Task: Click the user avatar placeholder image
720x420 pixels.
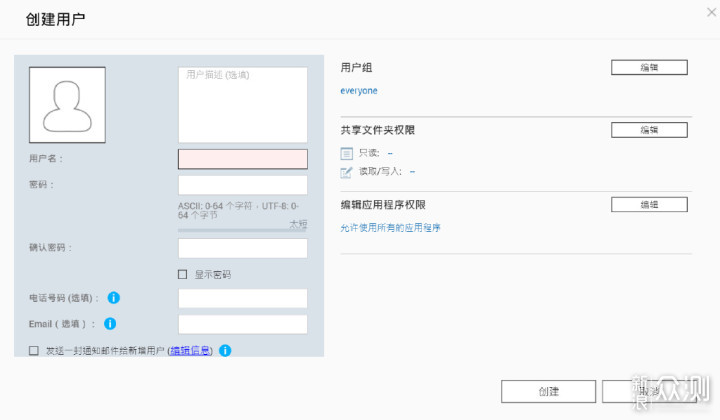Action: coord(68,105)
